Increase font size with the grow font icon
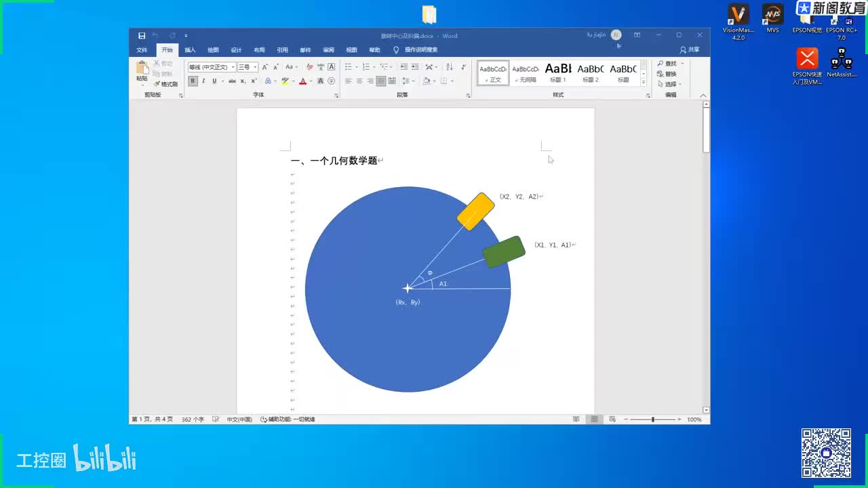Screen dimensions: 868x488 pyautogui.click(x=265, y=67)
